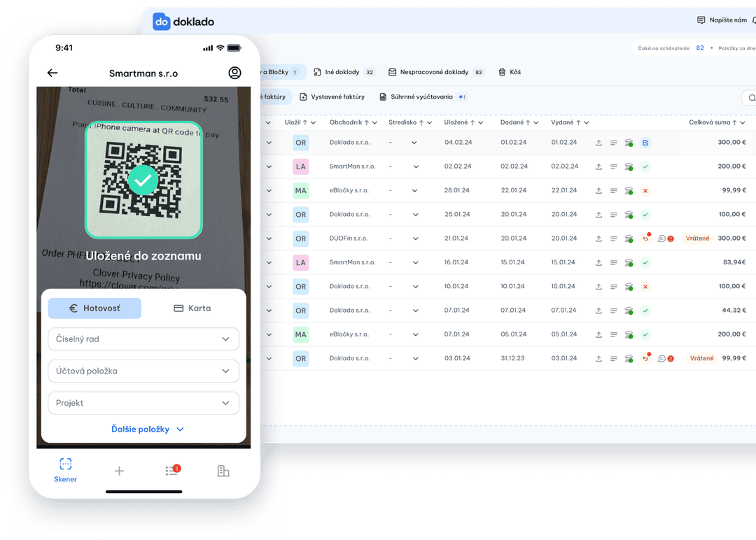Click the green check status in the 83,94€ row
This screenshot has height=540, width=756.
pyautogui.click(x=645, y=262)
